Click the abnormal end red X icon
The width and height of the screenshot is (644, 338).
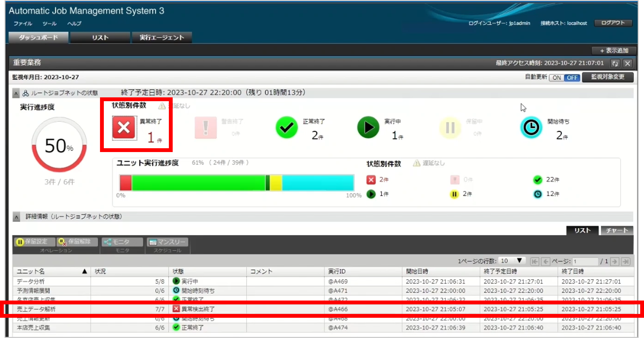(124, 128)
